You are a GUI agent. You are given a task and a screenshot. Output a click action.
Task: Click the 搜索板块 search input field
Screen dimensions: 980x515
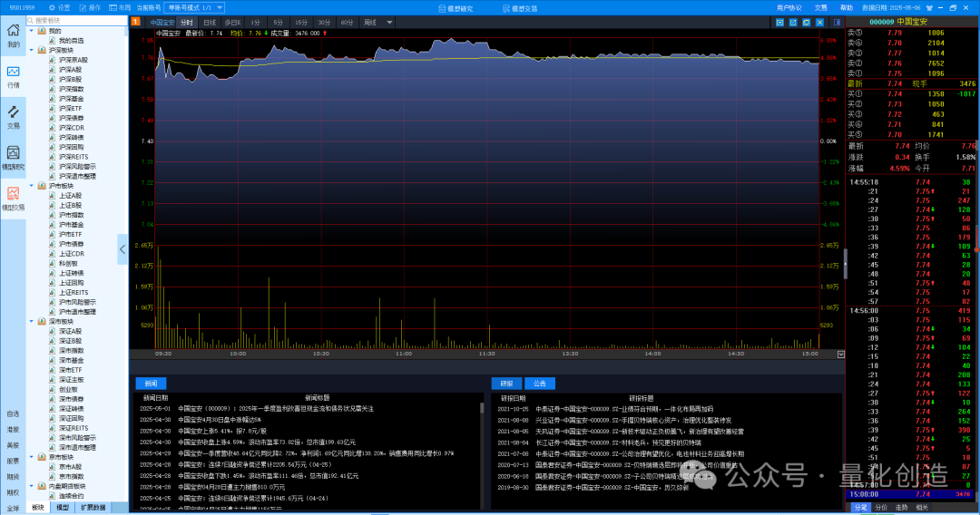point(77,21)
